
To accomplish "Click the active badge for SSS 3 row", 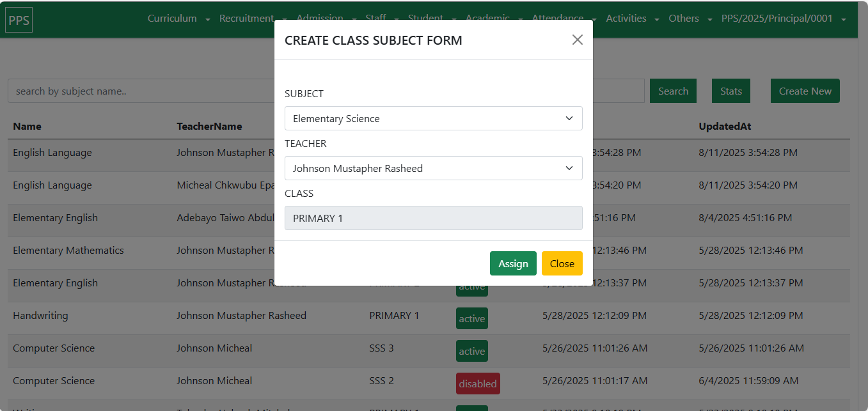I will tap(471, 351).
